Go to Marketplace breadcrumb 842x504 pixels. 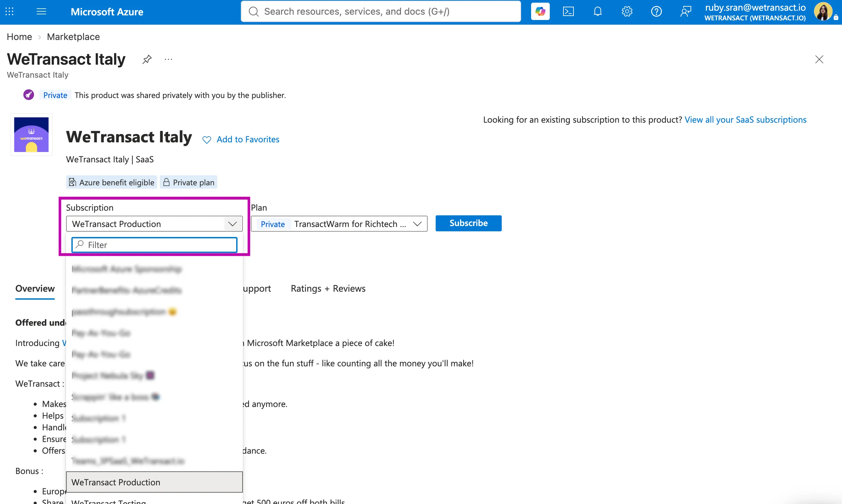[73, 37]
